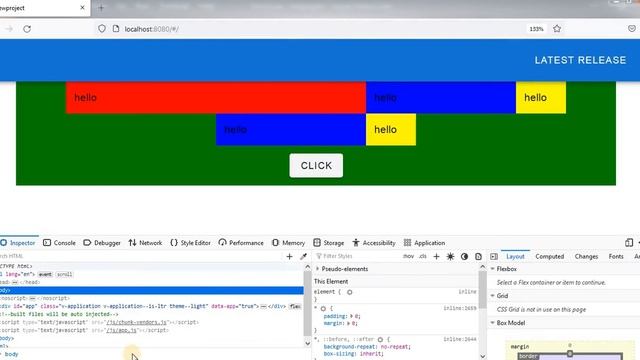Select the eyedropper color picker tool
Image resolution: width=640 pixels, height=360 pixels.
(303, 256)
